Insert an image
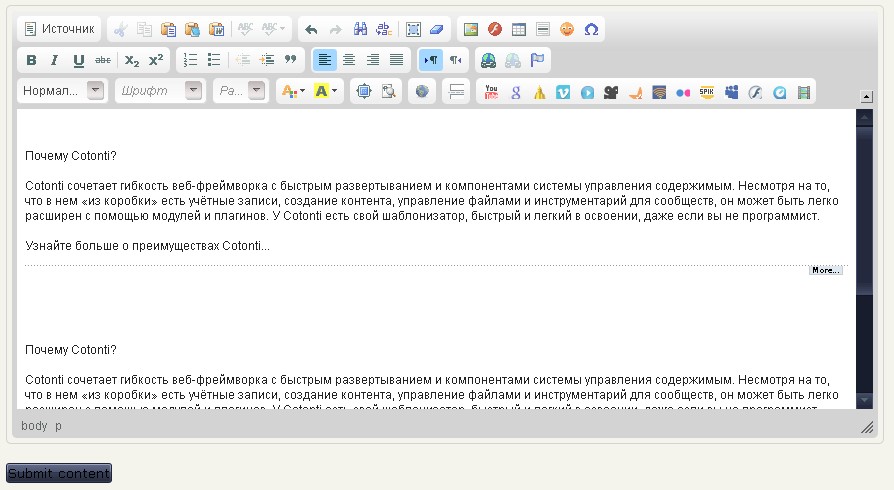The width and height of the screenshot is (894, 490). click(471, 29)
